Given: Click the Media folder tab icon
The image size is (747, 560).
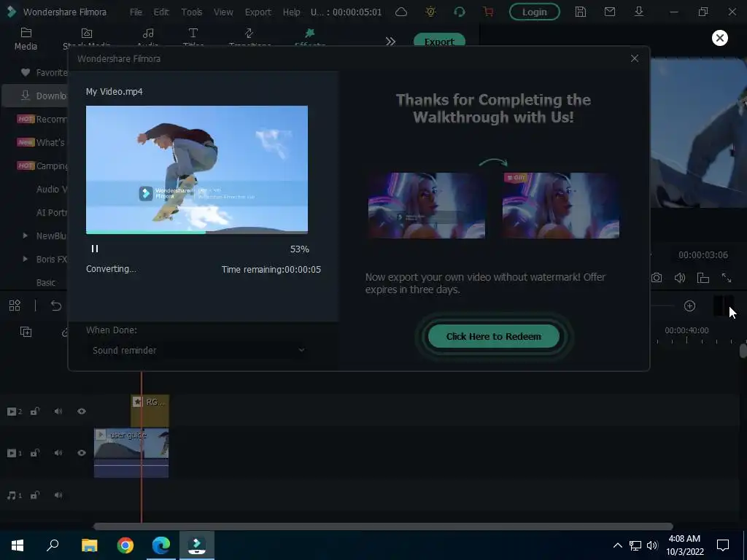Looking at the screenshot, I should pyautogui.click(x=26, y=33).
